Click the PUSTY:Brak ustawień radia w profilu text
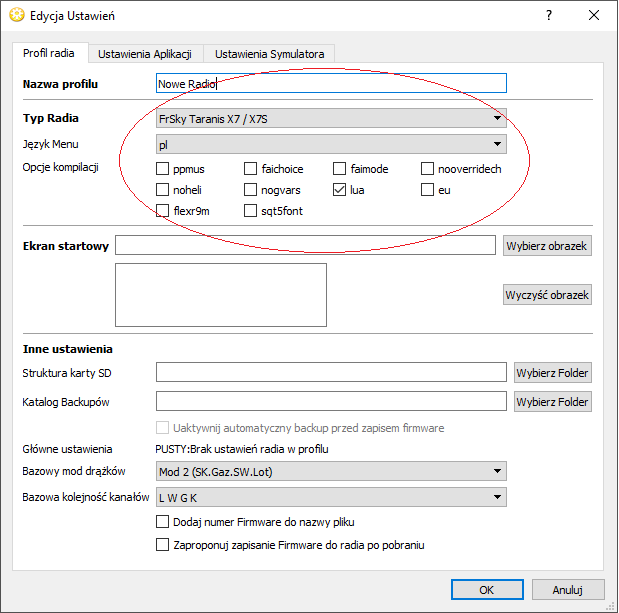 pos(242,449)
